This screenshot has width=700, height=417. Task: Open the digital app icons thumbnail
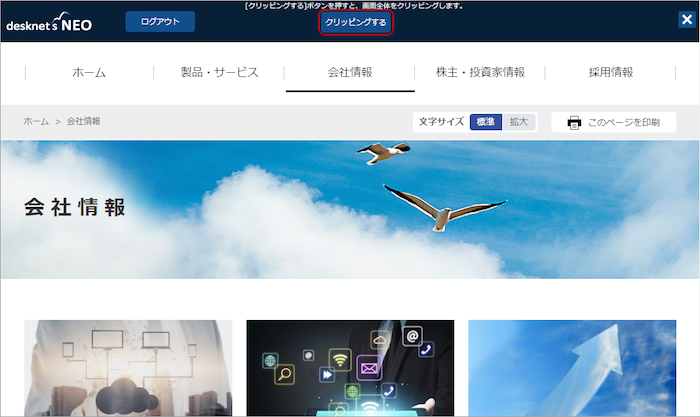[350, 367]
